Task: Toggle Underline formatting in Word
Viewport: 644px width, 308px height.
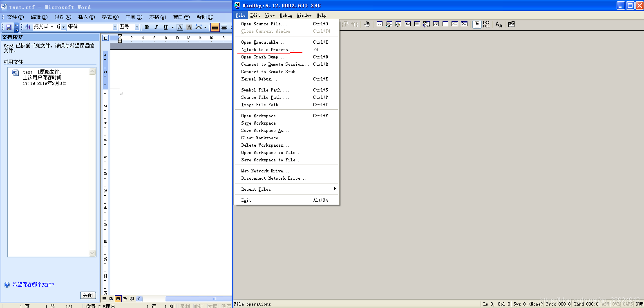Action: [x=165, y=27]
